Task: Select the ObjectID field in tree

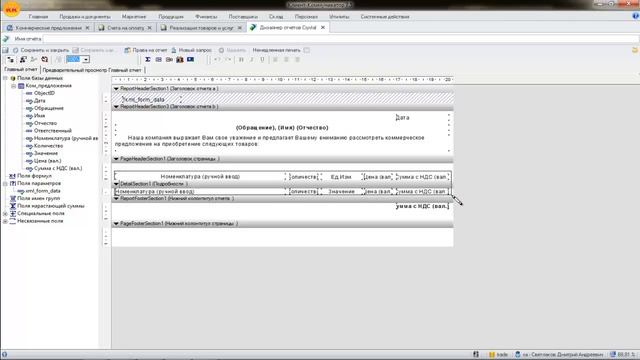Action: (x=44, y=93)
